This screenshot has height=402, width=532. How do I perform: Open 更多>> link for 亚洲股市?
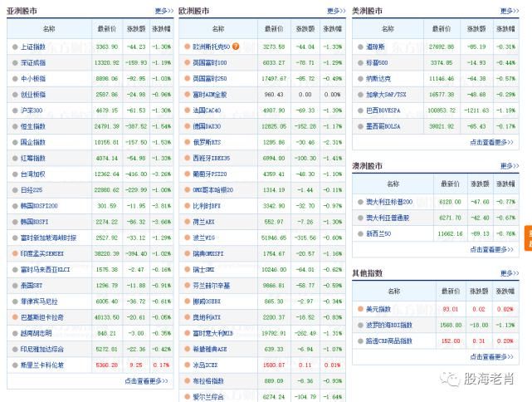[164, 11]
